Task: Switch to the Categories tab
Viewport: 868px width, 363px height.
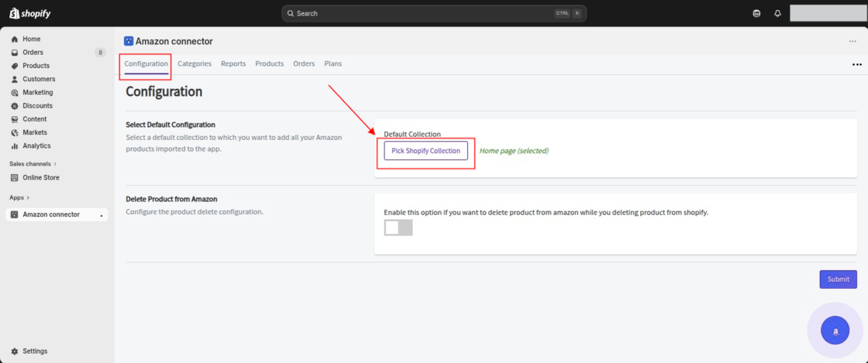Action: [195, 64]
